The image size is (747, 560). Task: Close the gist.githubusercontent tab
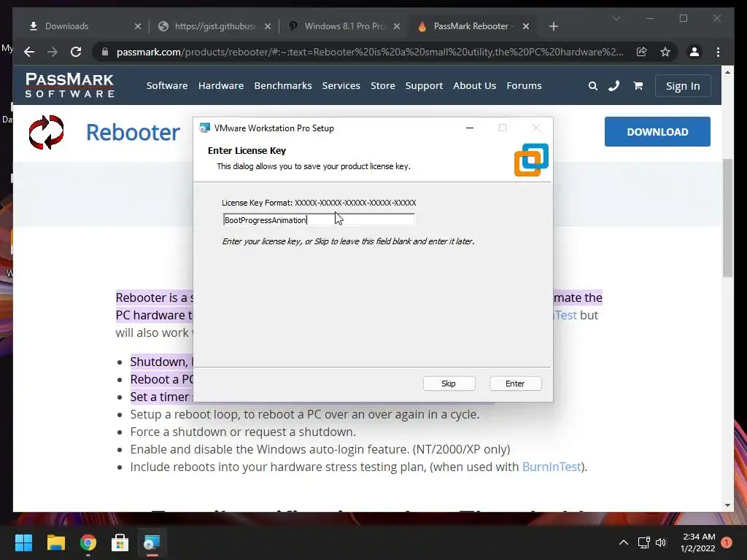(x=267, y=26)
